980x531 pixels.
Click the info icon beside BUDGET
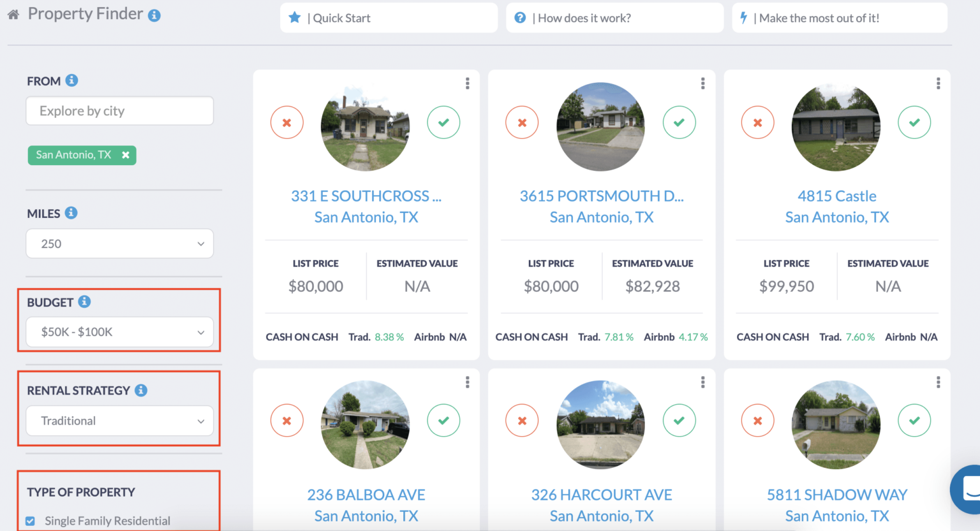[x=84, y=302]
